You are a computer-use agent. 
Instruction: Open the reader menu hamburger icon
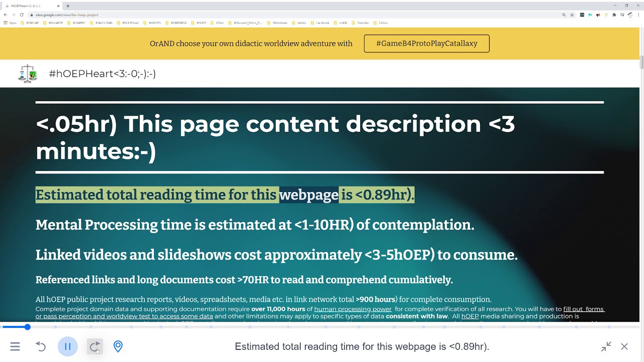[x=15, y=346]
